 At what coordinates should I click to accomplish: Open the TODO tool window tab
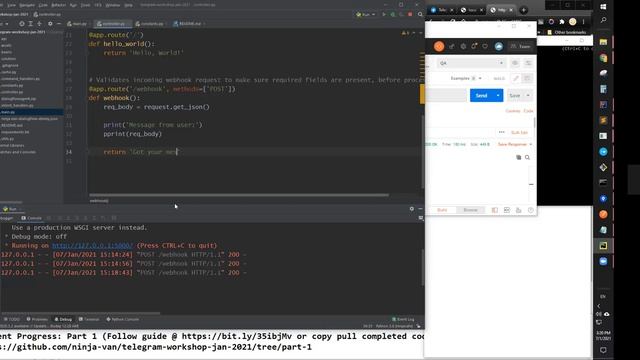click(x=11, y=319)
